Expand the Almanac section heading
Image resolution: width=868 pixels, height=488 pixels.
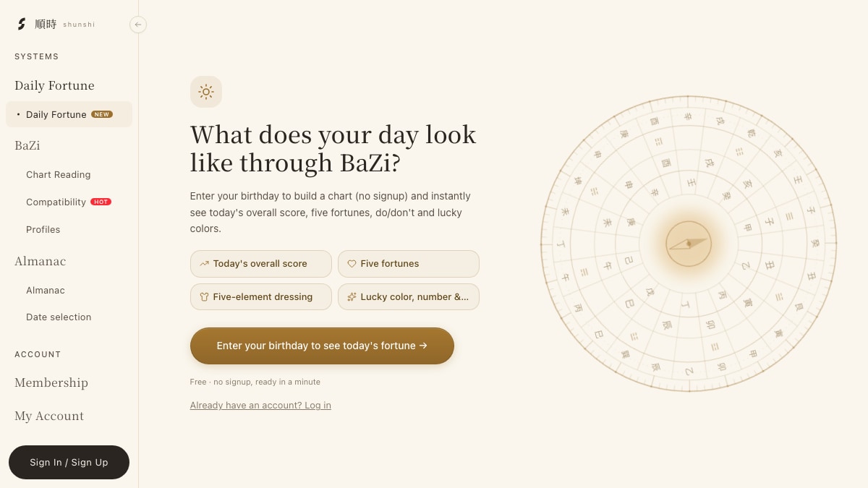click(41, 261)
